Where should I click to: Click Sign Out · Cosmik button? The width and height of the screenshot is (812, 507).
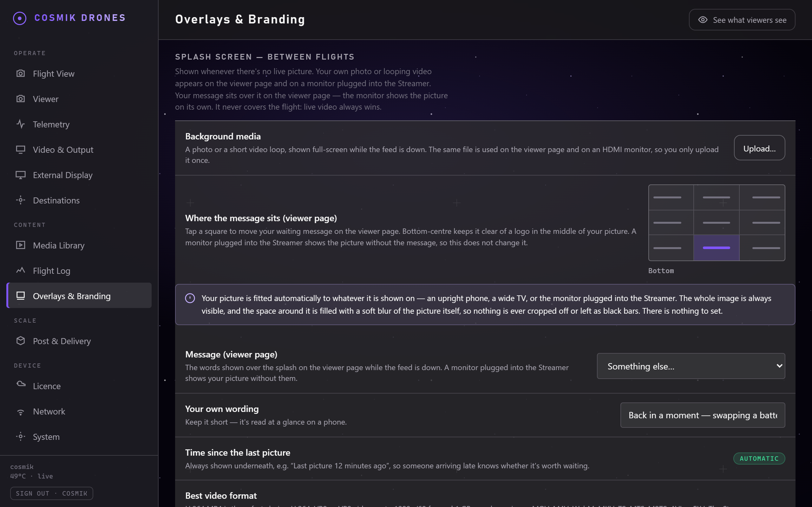click(x=52, y=493)
